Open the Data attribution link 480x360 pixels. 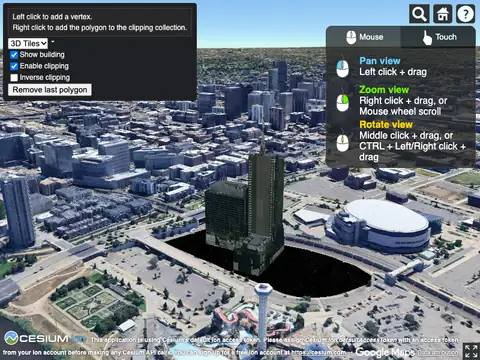point(438,352)
